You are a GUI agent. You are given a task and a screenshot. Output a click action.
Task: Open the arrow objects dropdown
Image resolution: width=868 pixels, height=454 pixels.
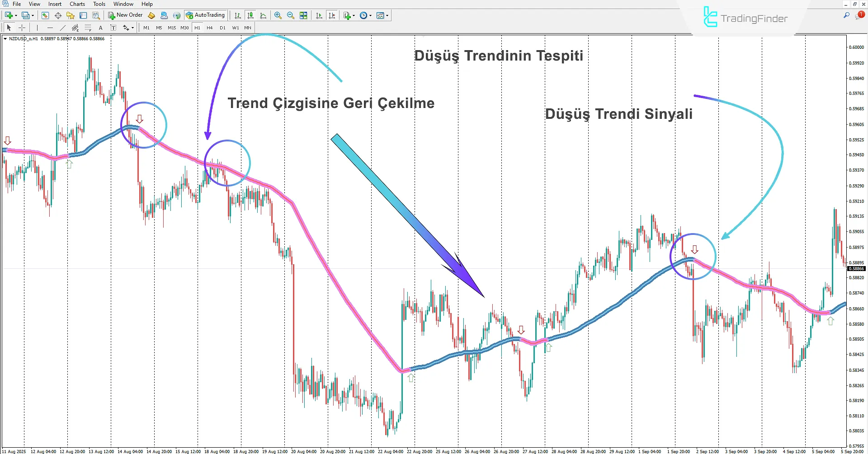click(x=132, y=28)
